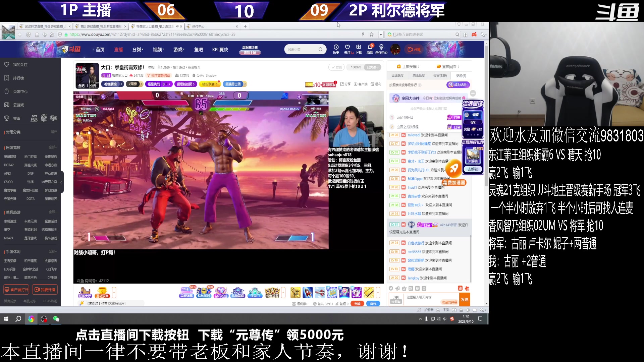Click the megaphone icon in chat toolbar

397,288
